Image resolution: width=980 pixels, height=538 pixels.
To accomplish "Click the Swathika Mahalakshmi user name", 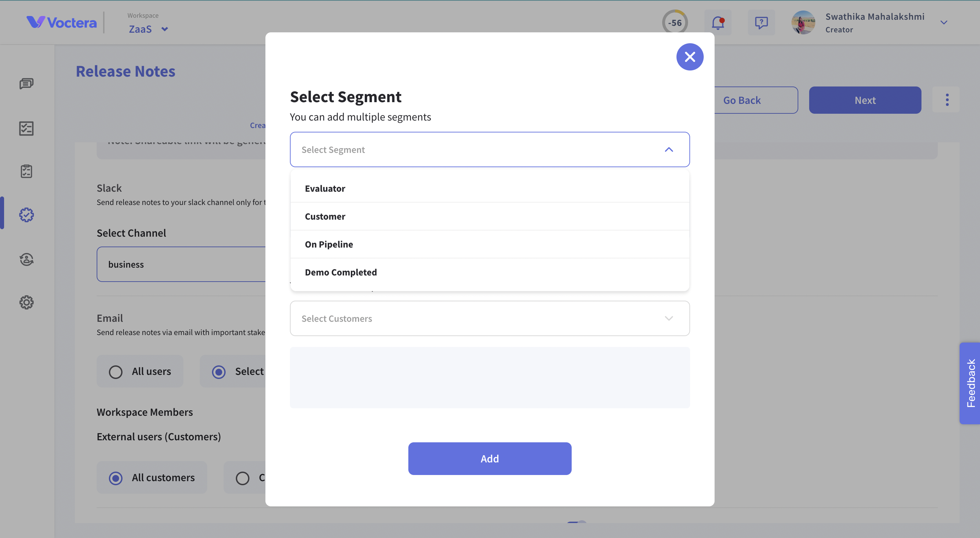I will [875, 16].
